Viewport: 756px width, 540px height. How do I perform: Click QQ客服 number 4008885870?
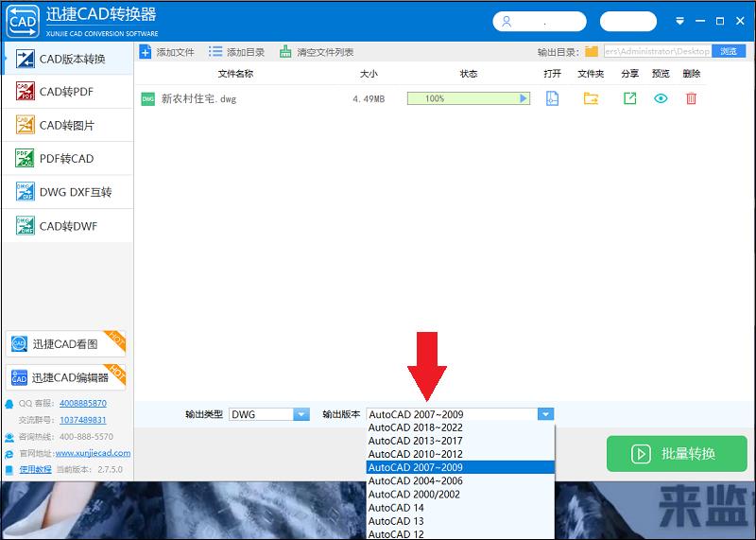tap(83, 403)
